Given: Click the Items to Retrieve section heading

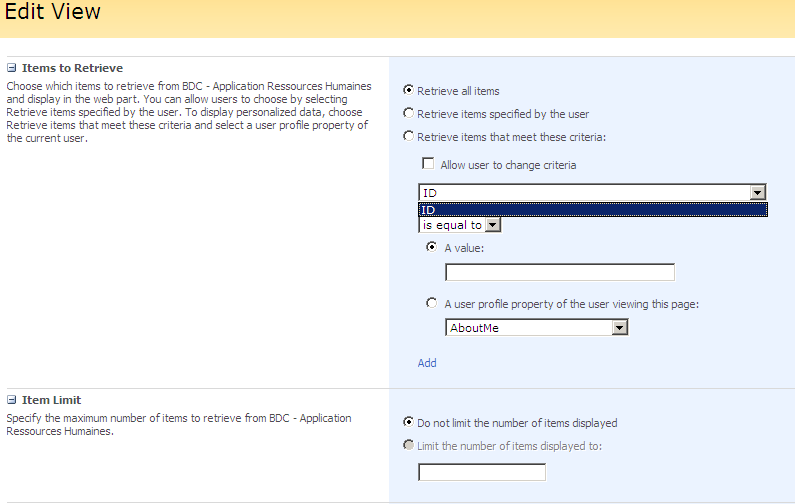Looking at the screenshot, I should [x=72, y=68].
